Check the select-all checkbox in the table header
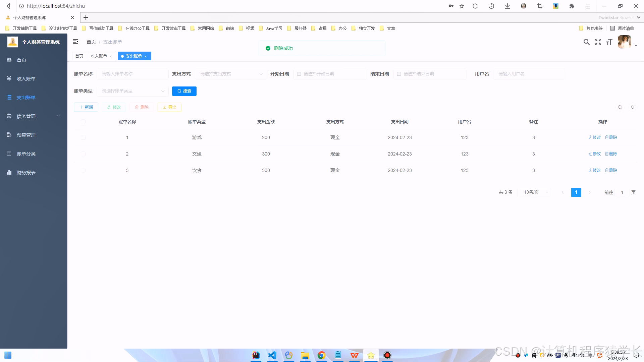 tap(83, 122)
